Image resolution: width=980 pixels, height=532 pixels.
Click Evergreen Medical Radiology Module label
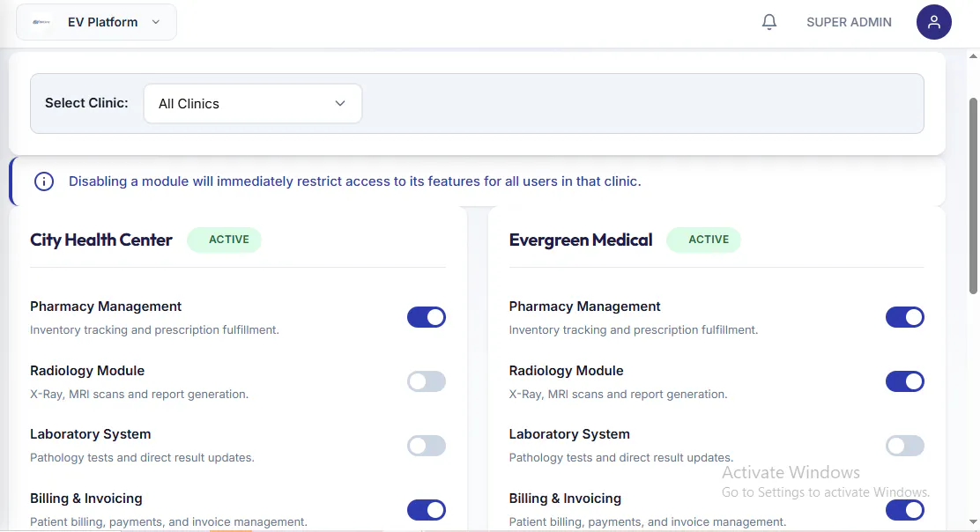pos(567,371)
